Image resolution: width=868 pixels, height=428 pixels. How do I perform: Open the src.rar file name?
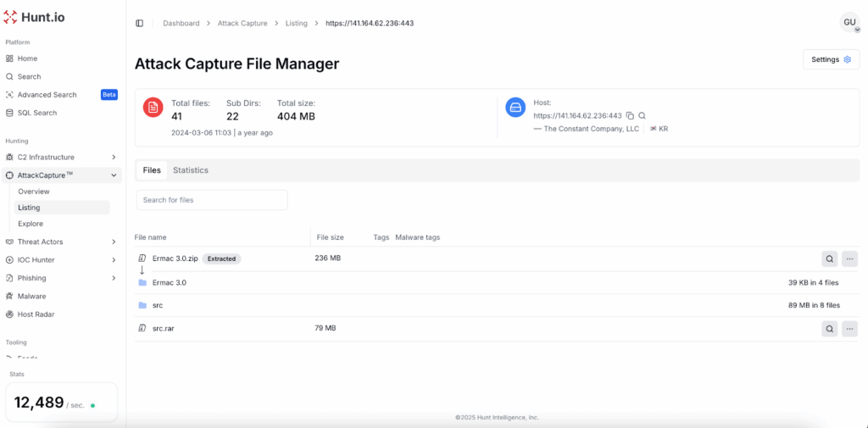(x=164, y=329)
